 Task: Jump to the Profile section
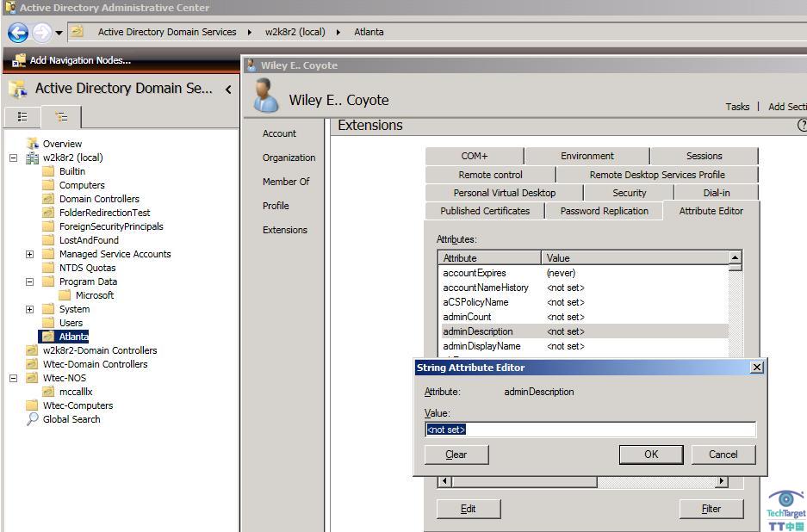276,206
